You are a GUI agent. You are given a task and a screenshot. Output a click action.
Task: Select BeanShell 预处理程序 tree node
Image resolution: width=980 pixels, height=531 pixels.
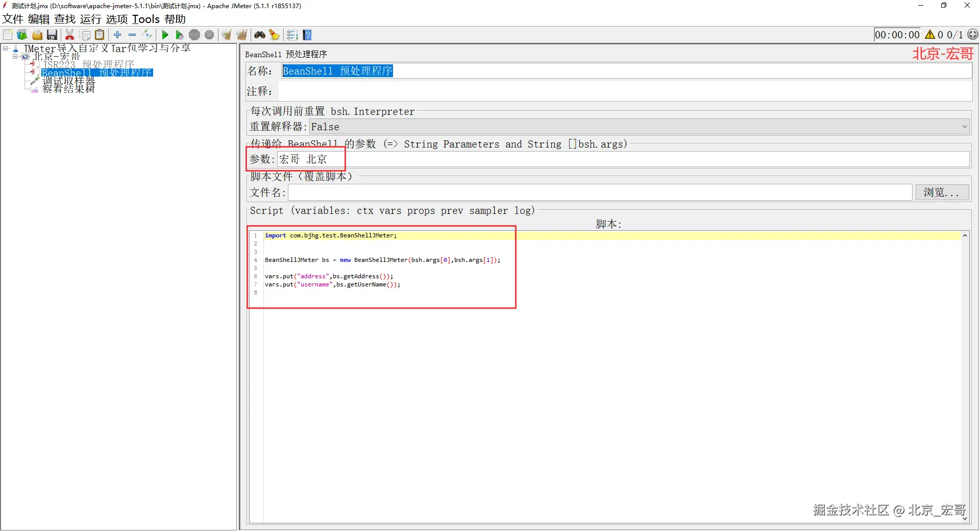[x=97, y=73]
